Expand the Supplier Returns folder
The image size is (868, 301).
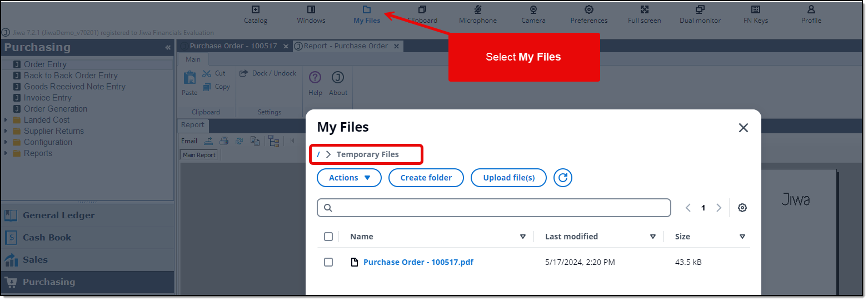7,131
